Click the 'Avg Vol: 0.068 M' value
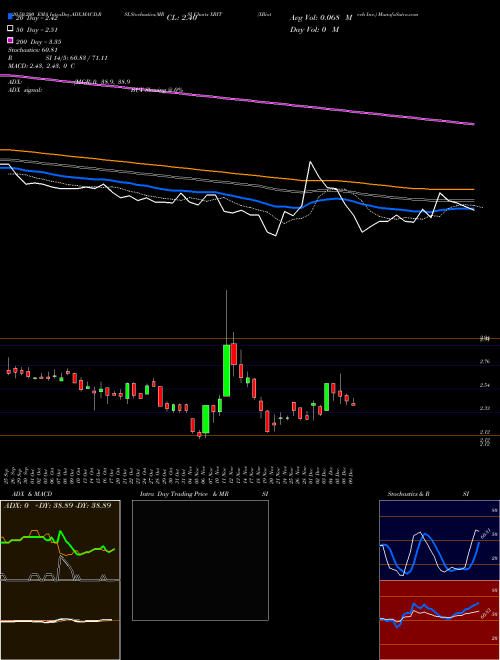Screen dimensions: 500x660 [321, 18]
